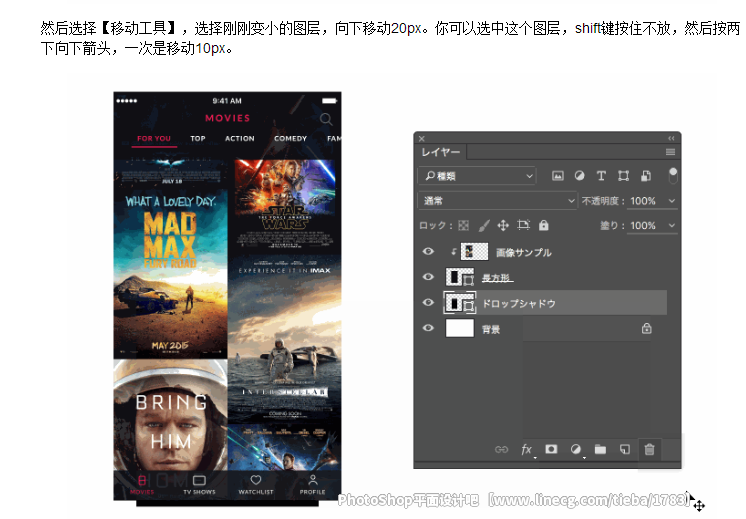Collapse the panel with double-arrow icon

click(x=671, y=138)
